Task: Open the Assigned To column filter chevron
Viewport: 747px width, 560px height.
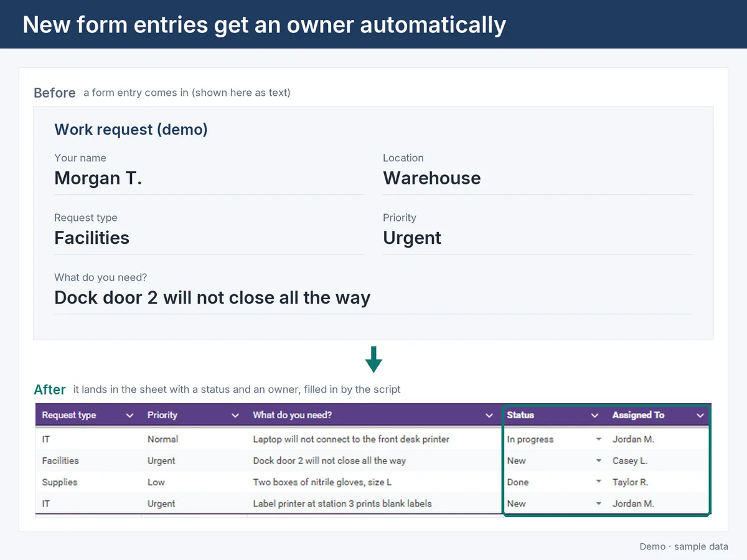Action: tap(700, 416)
